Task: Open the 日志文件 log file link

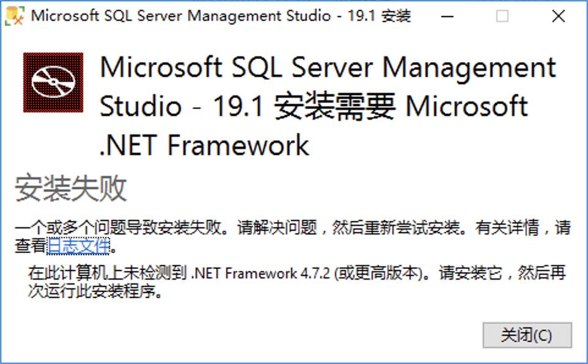Action: coord(79,247)
